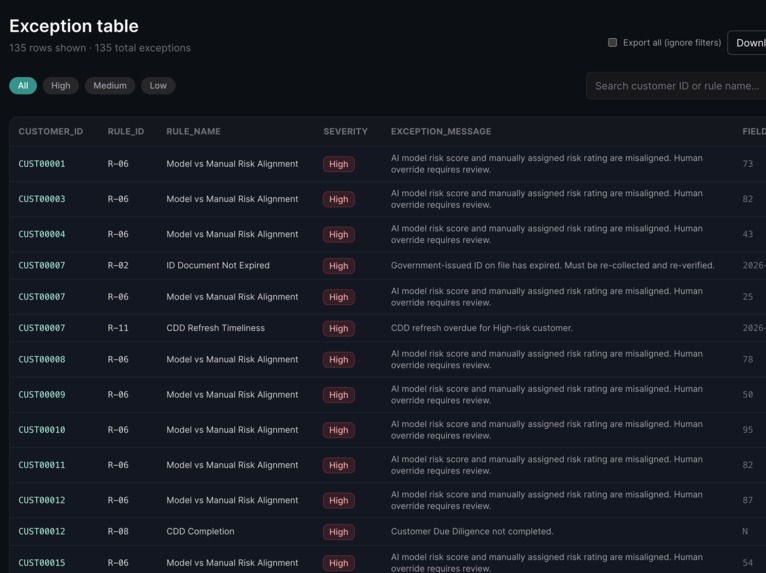766x573 pixels.
Task: Select the All severity filter
Action: (23, 85)
